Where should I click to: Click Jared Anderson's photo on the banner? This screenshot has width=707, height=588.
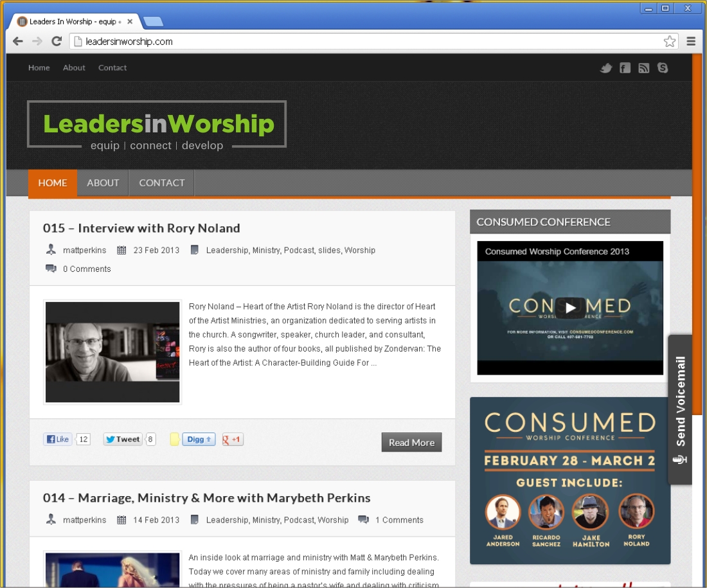point(503,512)
